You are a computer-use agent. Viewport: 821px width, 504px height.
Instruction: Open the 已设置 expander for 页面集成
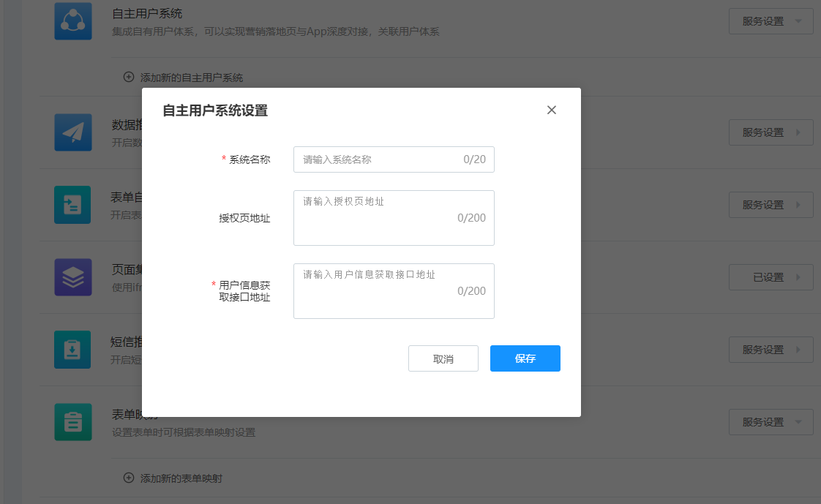tap(771, 277)
